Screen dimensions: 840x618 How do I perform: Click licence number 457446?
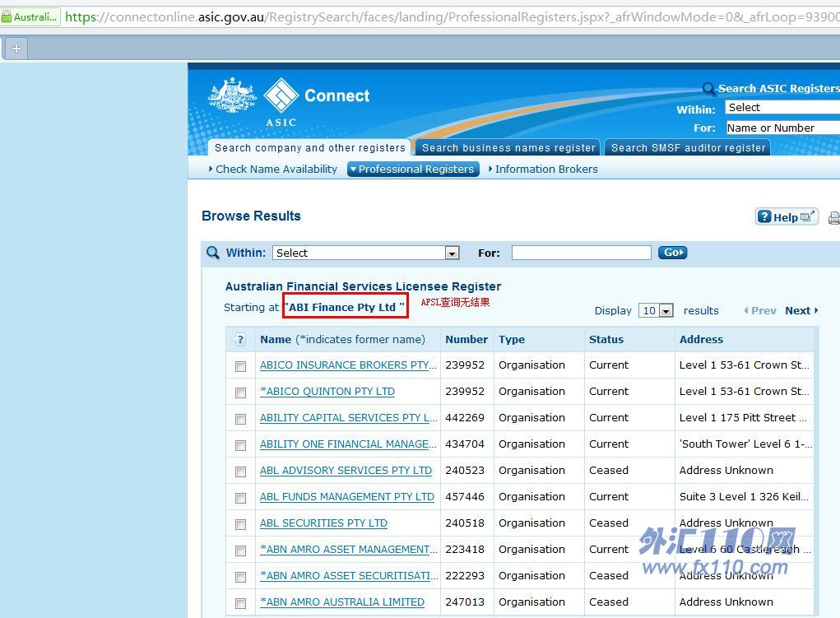click(x=465, y=496)
